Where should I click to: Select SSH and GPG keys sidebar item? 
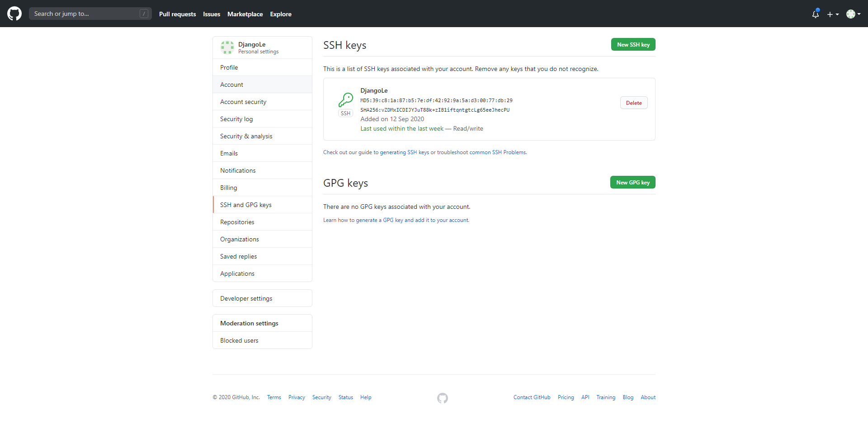pyautogui.click(x=262, y=205)
